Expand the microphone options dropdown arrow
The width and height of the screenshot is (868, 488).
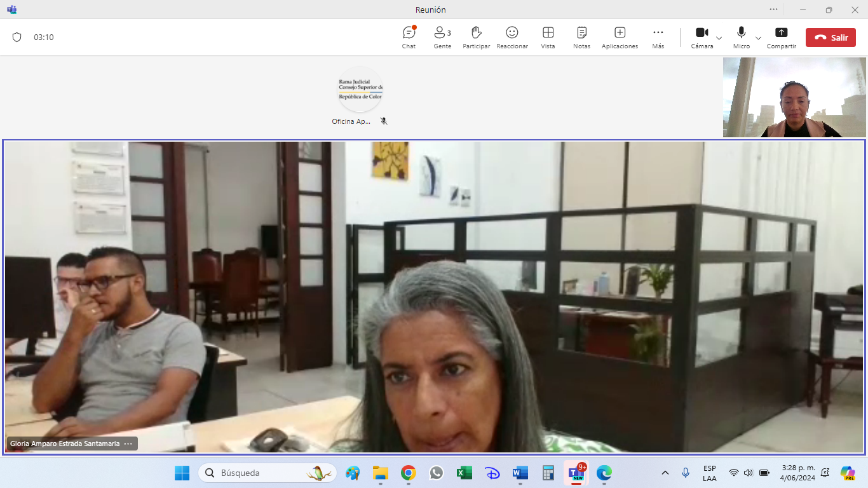[x=758, y=38]
